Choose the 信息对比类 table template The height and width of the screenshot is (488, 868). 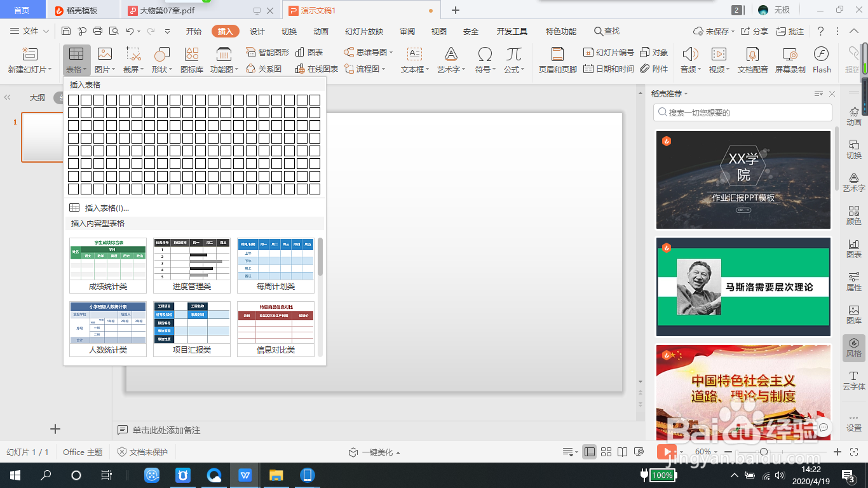(x=276, y=329)
